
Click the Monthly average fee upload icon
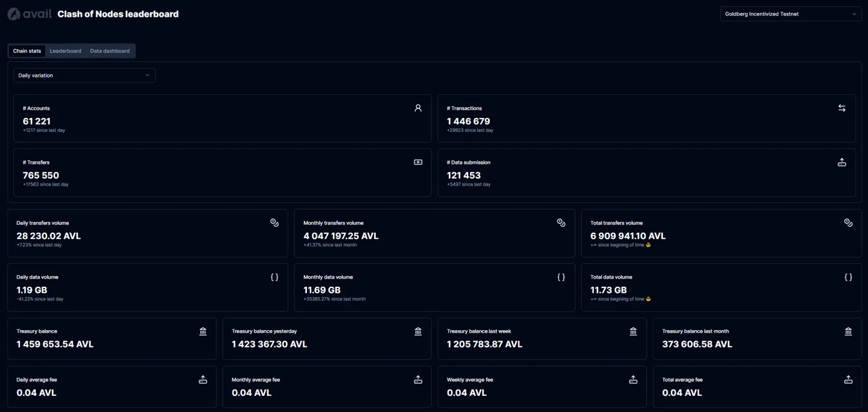pos(418,379)
